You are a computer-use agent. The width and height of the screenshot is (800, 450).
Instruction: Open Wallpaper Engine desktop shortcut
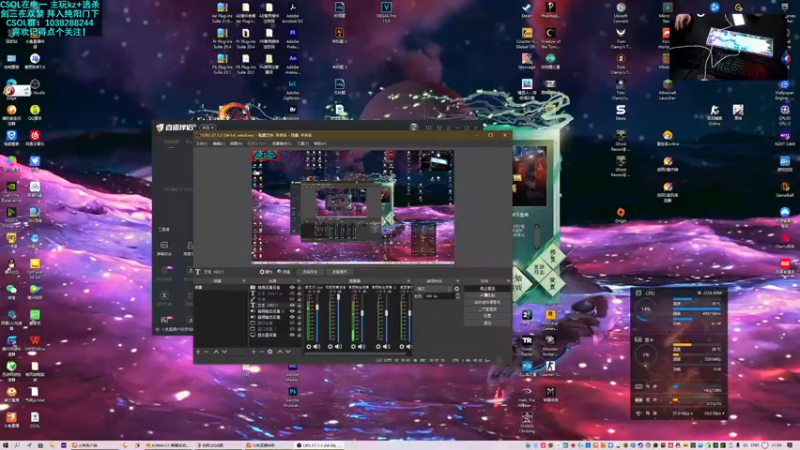click(784, 89)
